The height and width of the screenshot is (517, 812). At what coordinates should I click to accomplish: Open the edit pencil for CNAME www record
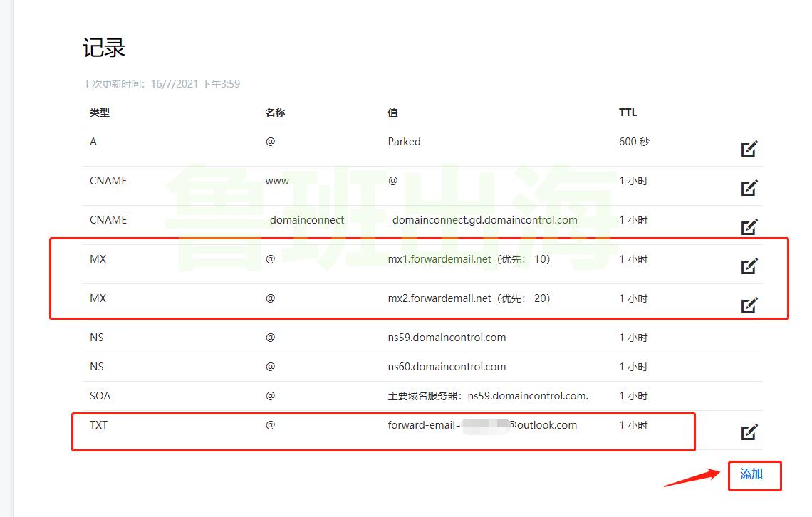click(749, 188)
